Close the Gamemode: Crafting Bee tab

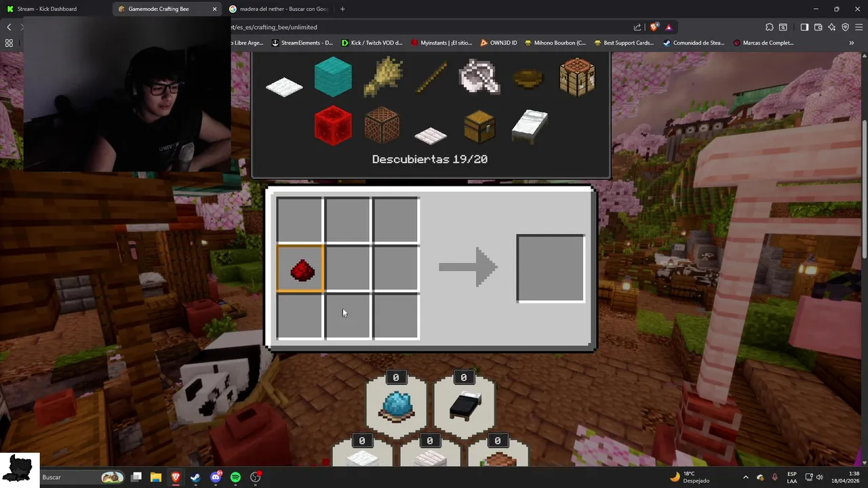pos(214,9)
